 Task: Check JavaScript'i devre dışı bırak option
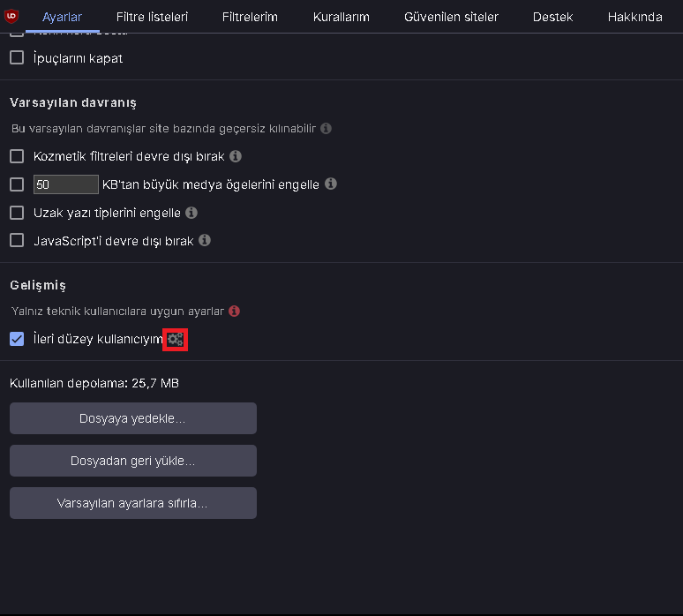(x=17, y=240)
